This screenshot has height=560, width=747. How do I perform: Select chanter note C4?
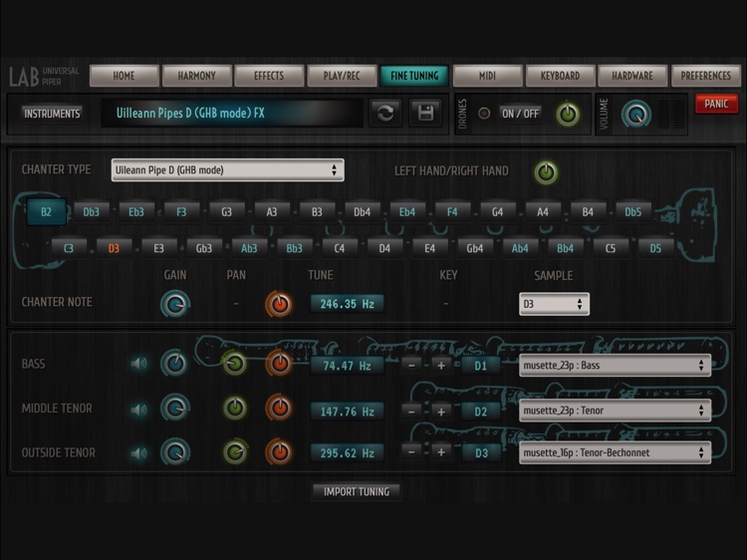click(340, 248)
